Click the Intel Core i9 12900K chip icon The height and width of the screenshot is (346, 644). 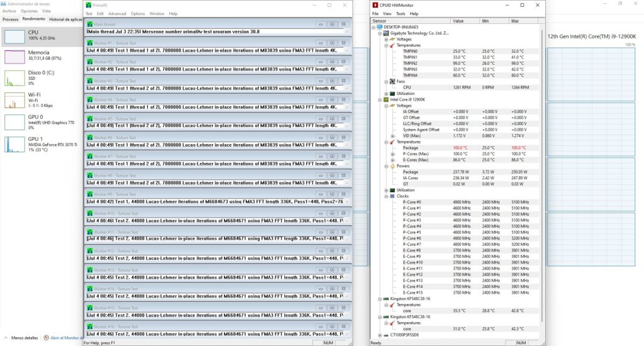click(x=386, y=99)
